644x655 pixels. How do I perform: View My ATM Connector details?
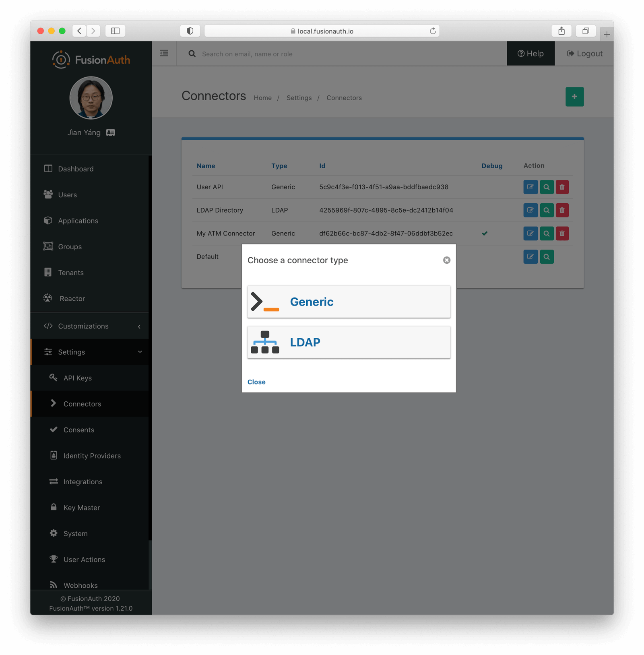546,233
